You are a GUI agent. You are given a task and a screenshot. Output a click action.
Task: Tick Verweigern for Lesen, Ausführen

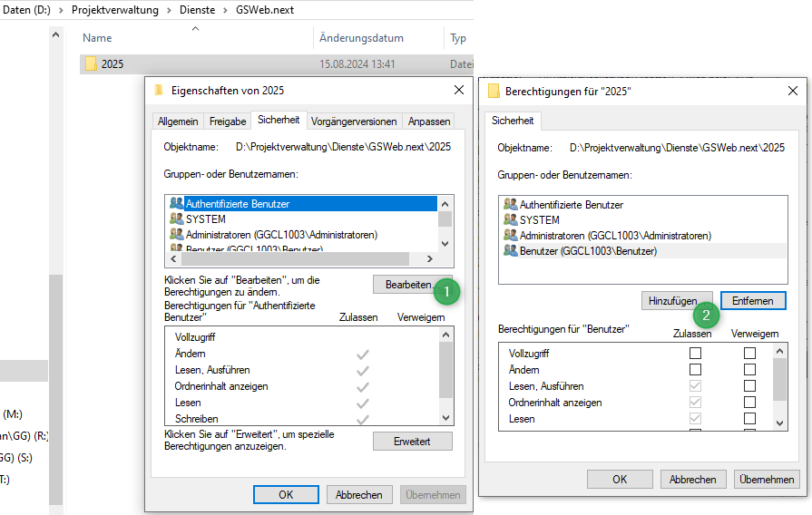pyautogui.click(x=749, y=385)
